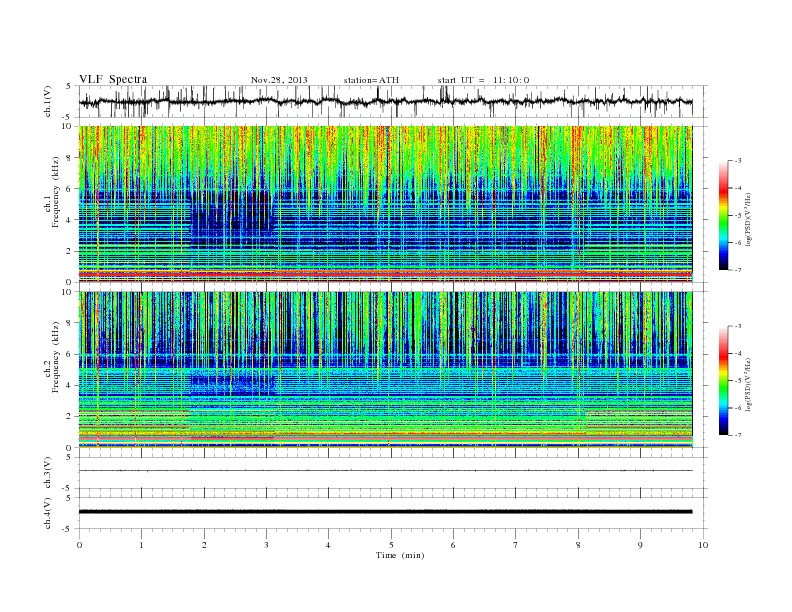The width and height of the screenshot is (792, 612).
Task: Click the ch.2 spectrogram plot area
Action: 385,370
